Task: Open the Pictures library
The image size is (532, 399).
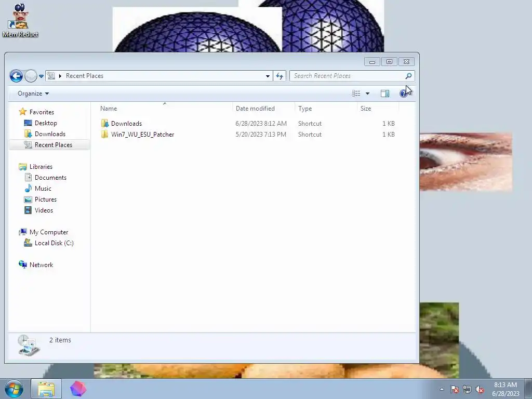Action: click(x=46, y=199)
